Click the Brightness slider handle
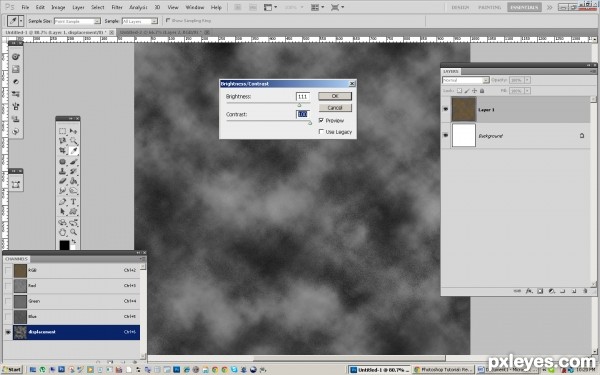The image size is (600, 375). (x=299, y=105)
